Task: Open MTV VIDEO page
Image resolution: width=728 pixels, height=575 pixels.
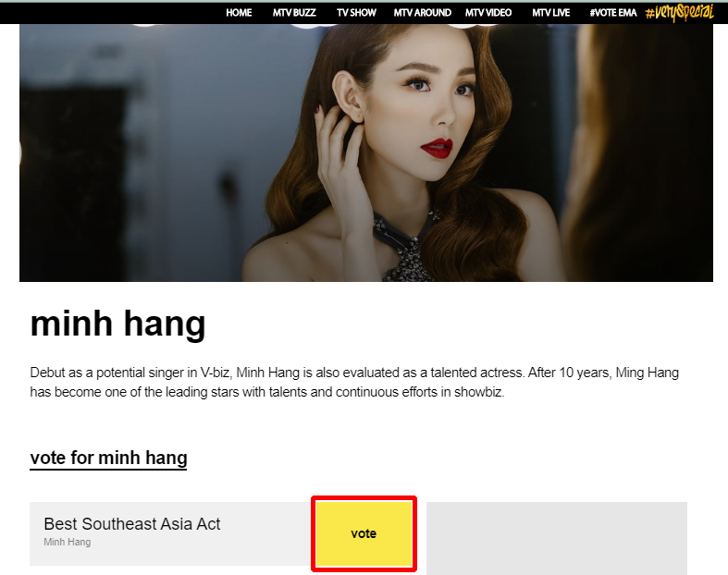Action: [488, 13]
